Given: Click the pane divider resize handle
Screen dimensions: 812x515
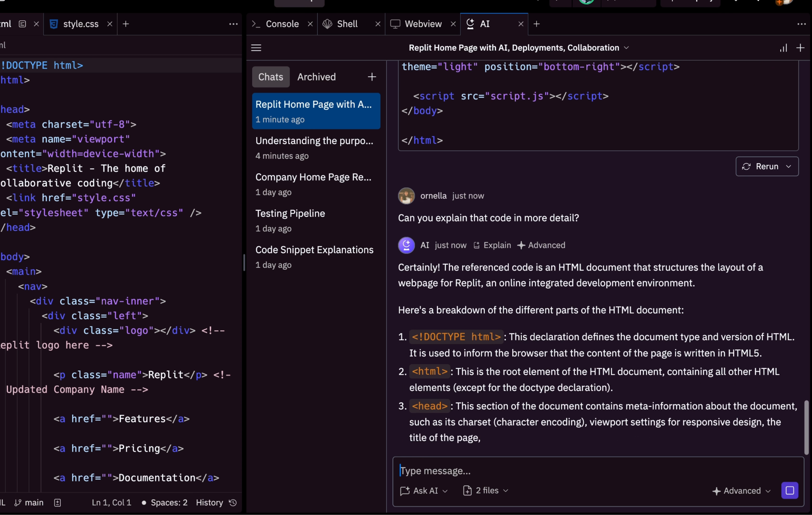Looking at the screenshot, I should tap(244, 262).
